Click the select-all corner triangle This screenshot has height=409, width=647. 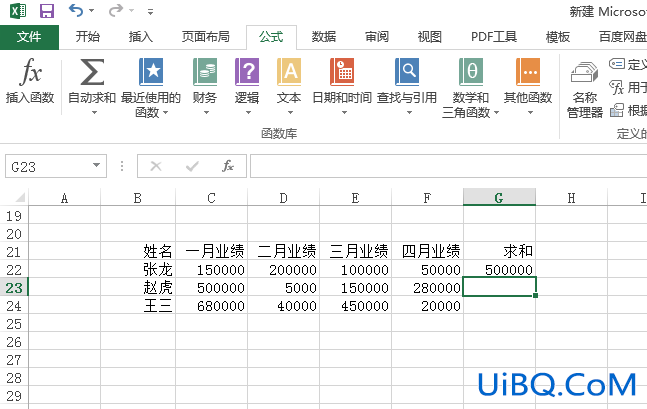click(x=19, y=197)
